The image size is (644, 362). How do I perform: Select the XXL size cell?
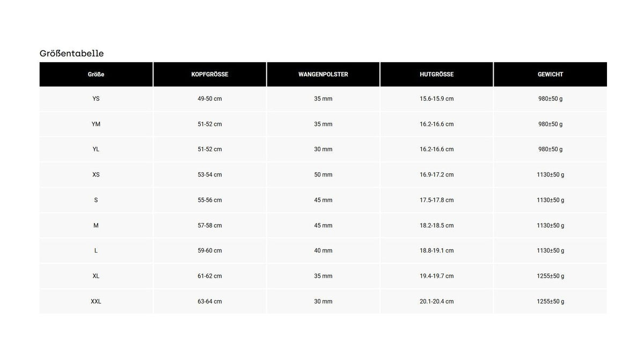coord(96,301)
